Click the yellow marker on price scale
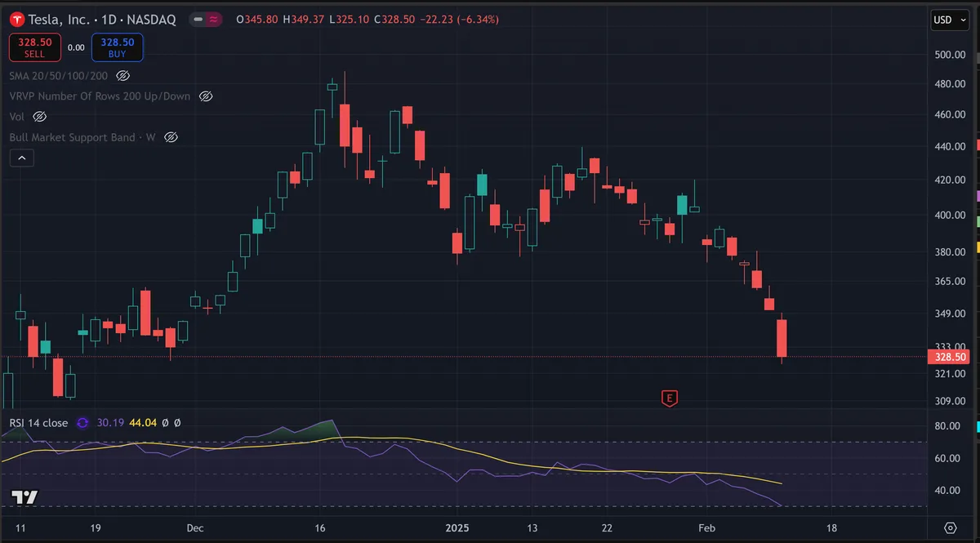The height and width of the screenshot is (543, 980). pyautogui.click(x=978, y=247)
